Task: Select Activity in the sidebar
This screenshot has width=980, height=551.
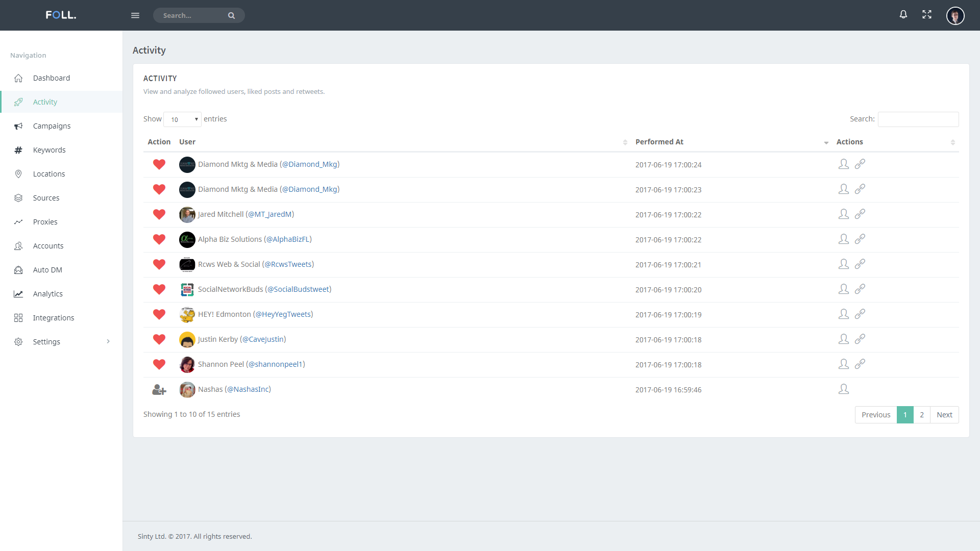Action: [61, 102]
